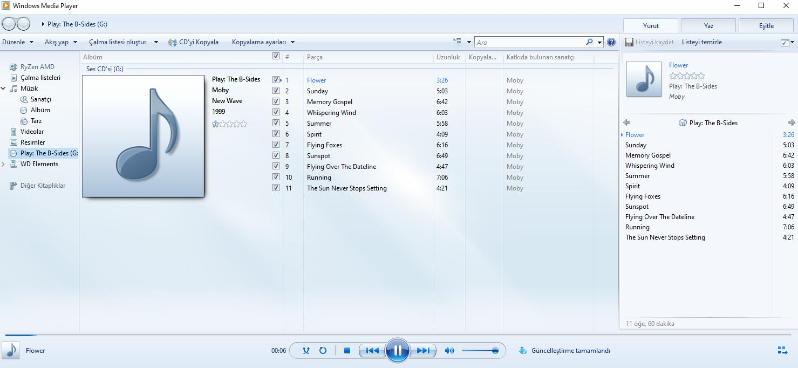Viewport: 798px width, 368px height.
Task: Toggle the select-all checkbox in header
Action: [276, 56]
